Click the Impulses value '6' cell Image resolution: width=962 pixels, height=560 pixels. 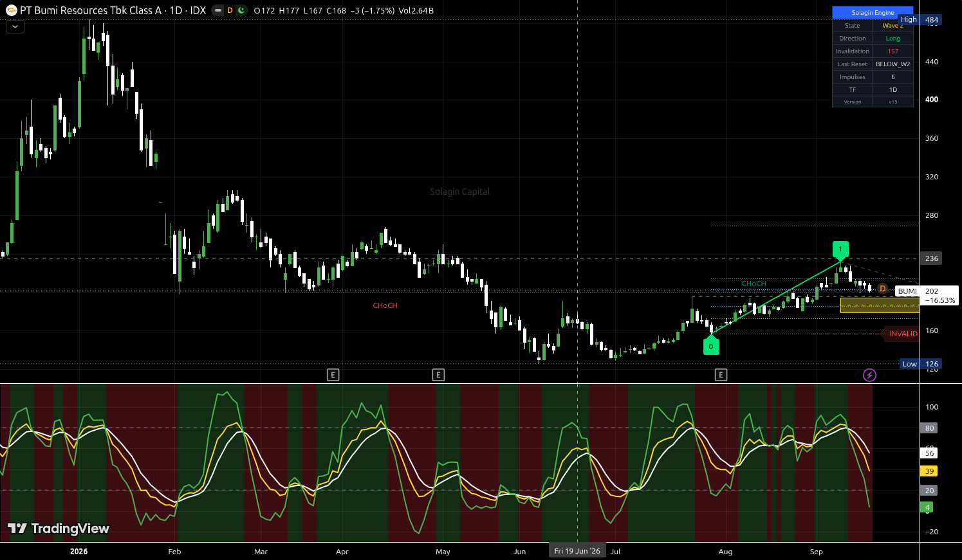pyautogui.click(x=893, y=77)
